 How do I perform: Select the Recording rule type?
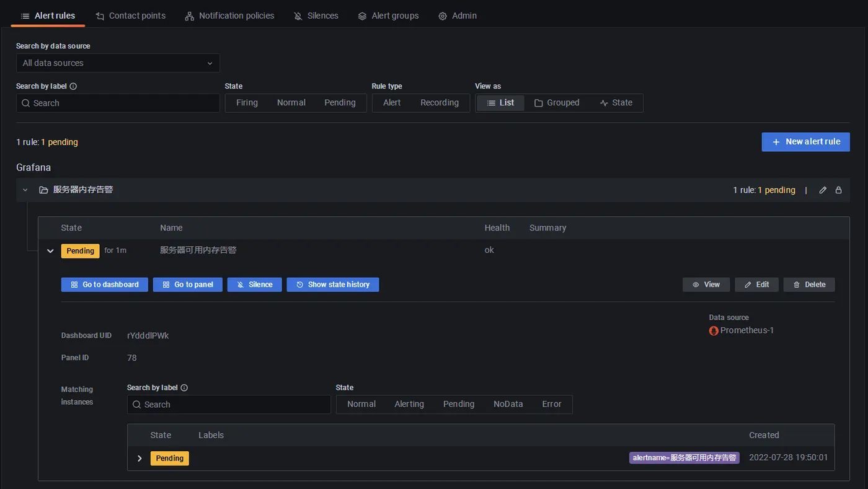pos(440,103)
